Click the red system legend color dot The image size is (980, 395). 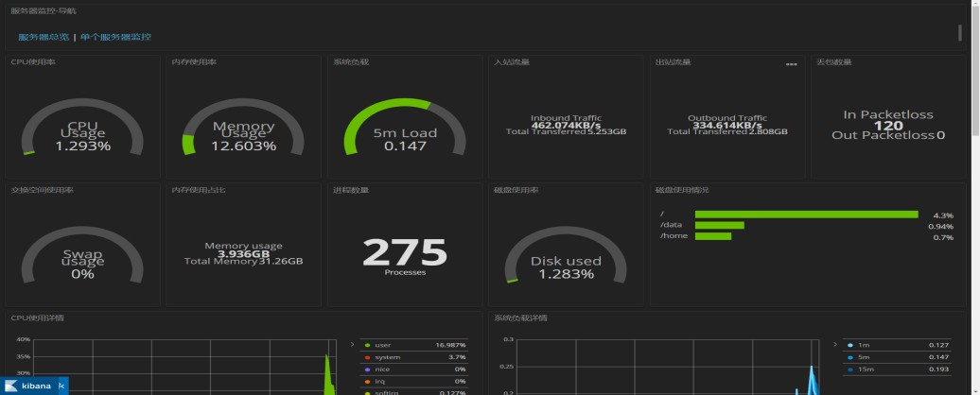(x=367, y=357)
